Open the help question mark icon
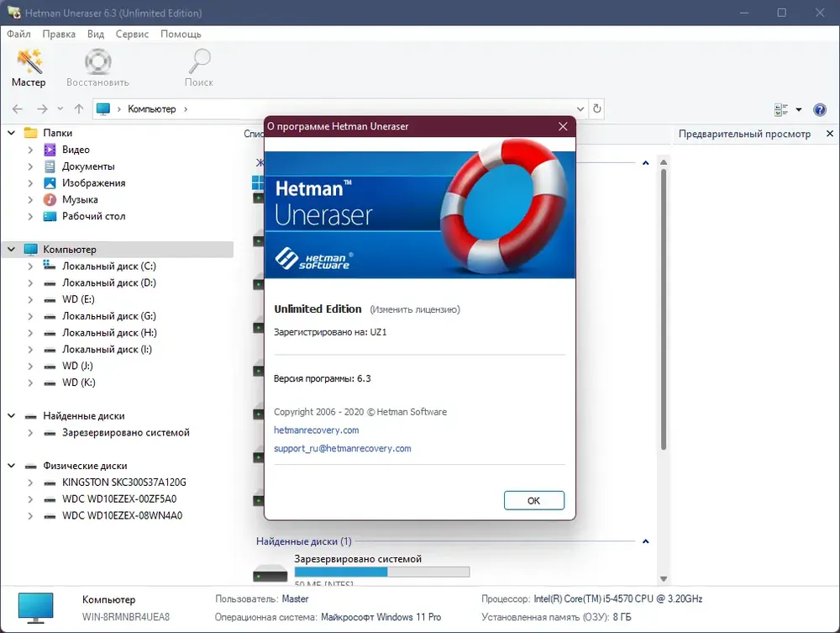Viewport: 840px width, 633px height. tap(820, 109)
